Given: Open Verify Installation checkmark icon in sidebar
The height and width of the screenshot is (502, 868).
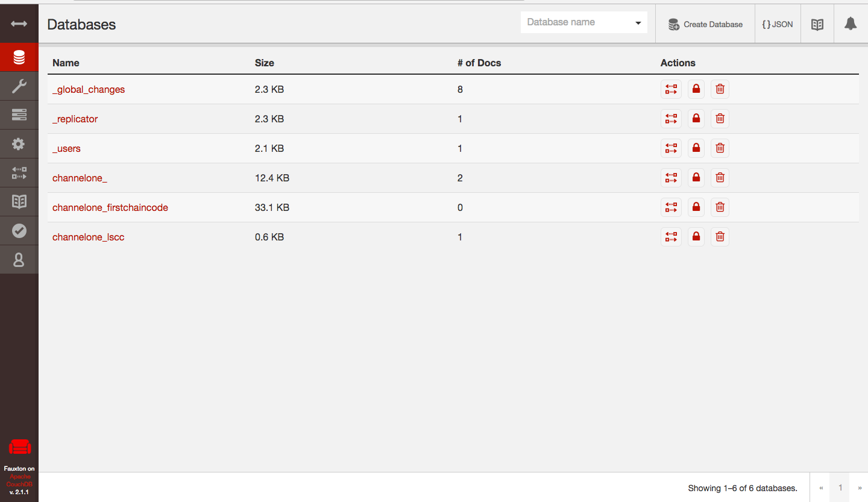Looking at the screenshot, I should point(19,230).
